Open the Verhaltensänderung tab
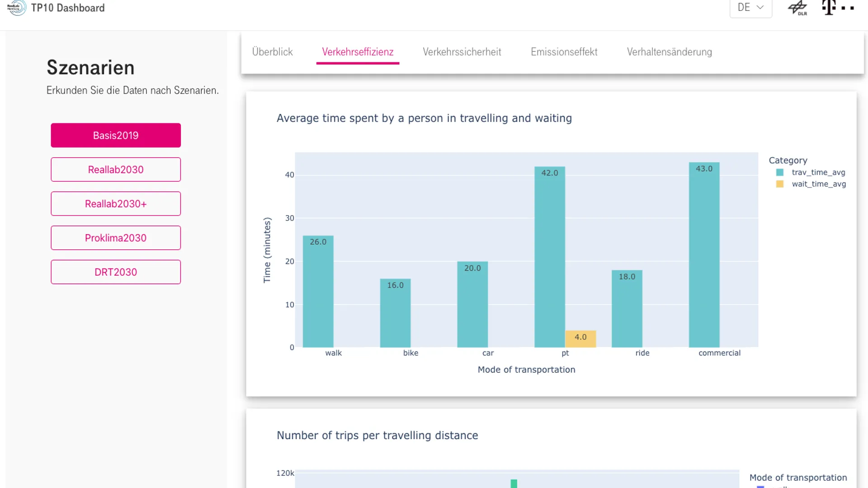This screenshot has width=868, height=488. pos(669,52)
